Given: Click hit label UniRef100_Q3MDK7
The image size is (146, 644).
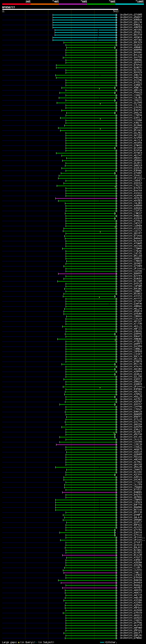Looking at the screenshot, I should click(x=131, y=85).
